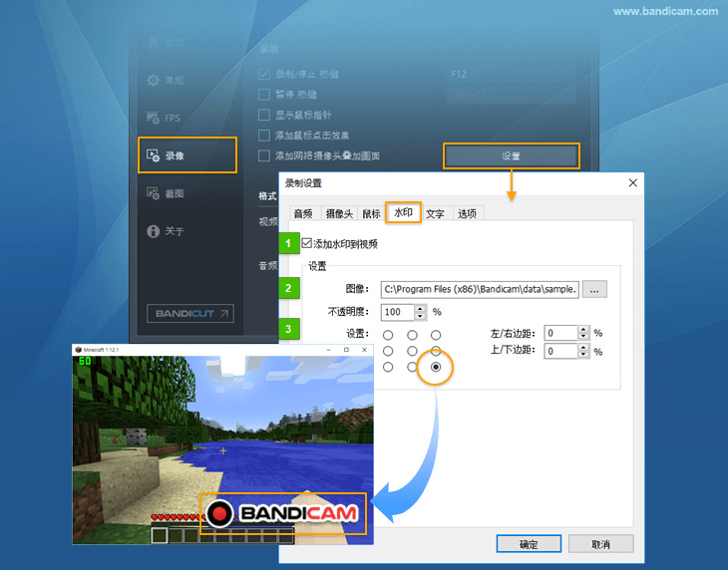The width and height of the screenshot is (728, 570).
Task: Open the 常规 (General) gear settings
Action: [154, 80]
